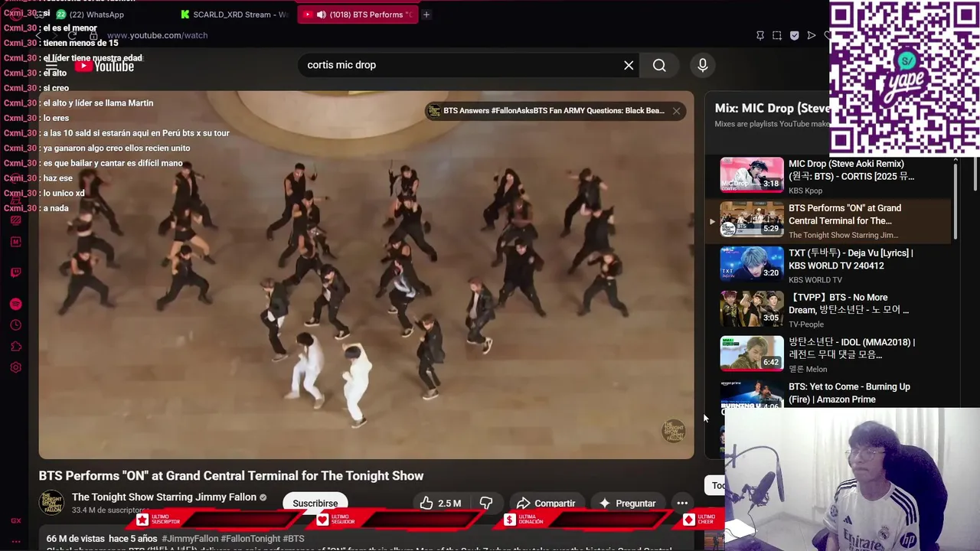Click Tonight Show watermark on video
This screenshot has width=980, height=551.
(x=674, y=431)
